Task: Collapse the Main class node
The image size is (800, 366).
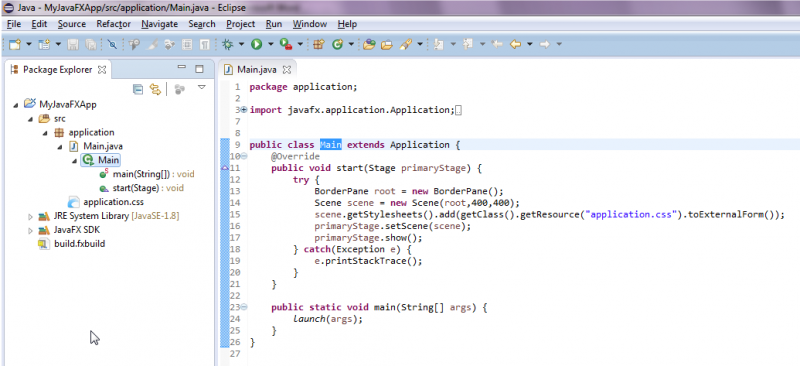Action: pos(74,160)
